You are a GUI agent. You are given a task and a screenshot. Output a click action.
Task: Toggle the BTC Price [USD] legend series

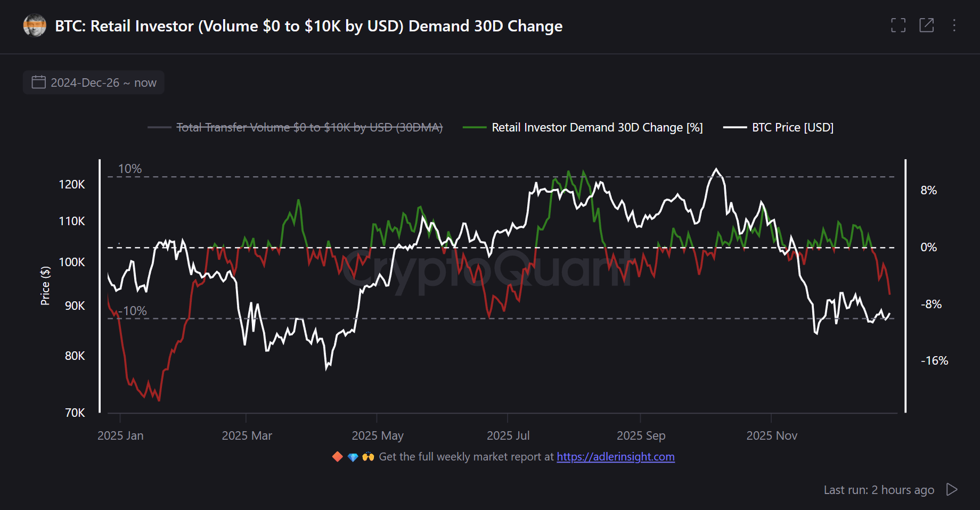792,128
